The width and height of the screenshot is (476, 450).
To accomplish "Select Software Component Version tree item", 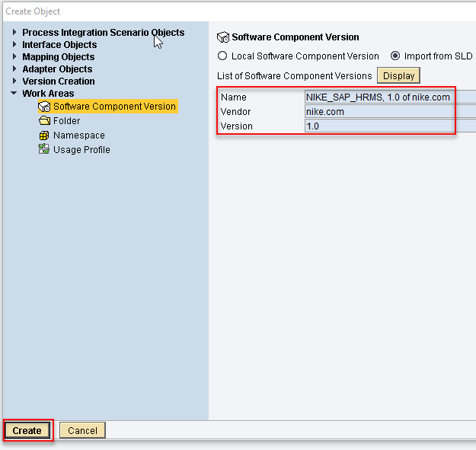I will click(x=108, y=107).
